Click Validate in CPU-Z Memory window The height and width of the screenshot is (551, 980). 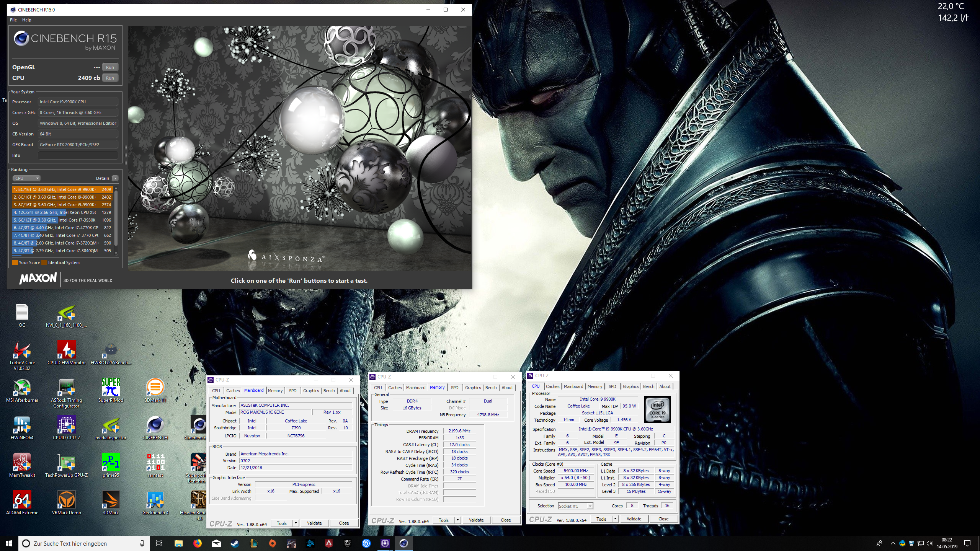coord(476,520)
